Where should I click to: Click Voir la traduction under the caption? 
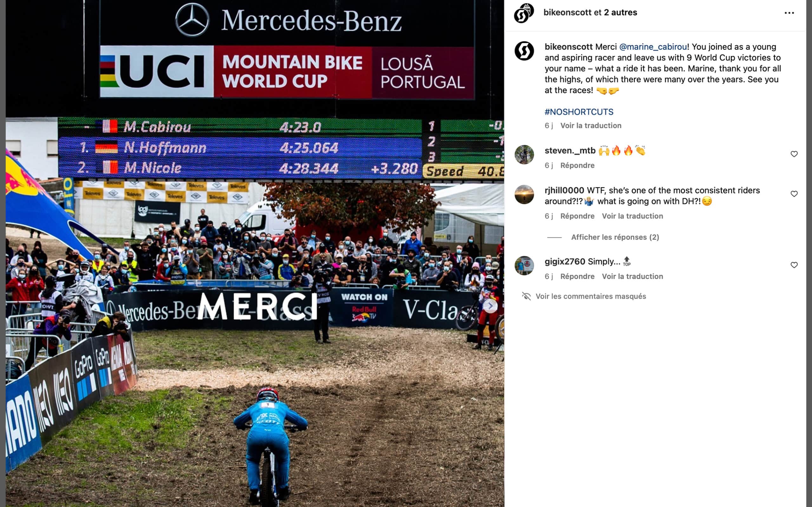coord(591,125)
